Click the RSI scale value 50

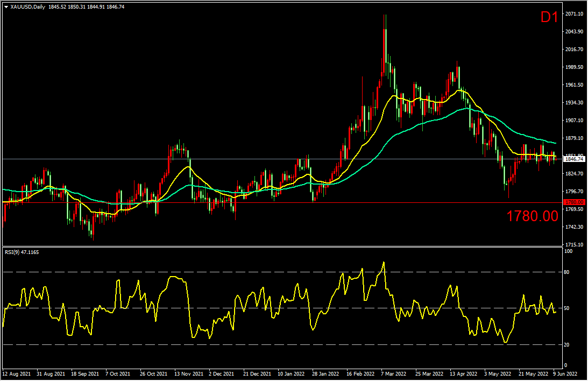pos(566,308)
